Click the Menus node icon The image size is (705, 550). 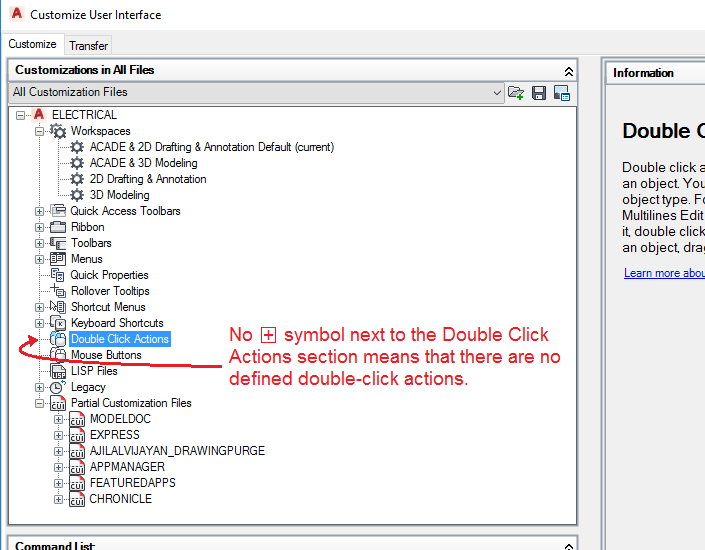click(58, 259)
